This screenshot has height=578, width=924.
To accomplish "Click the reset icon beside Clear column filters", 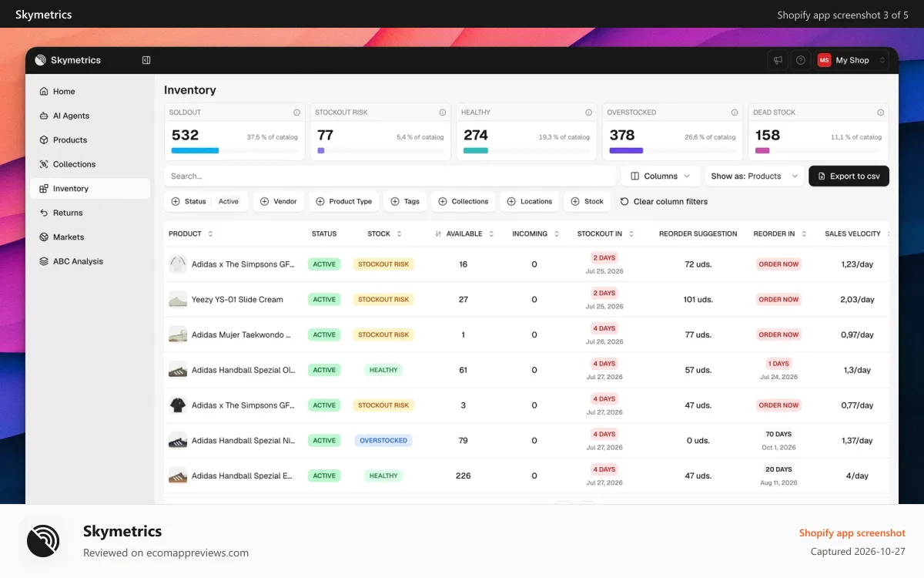I will click(x=624, y=201).
